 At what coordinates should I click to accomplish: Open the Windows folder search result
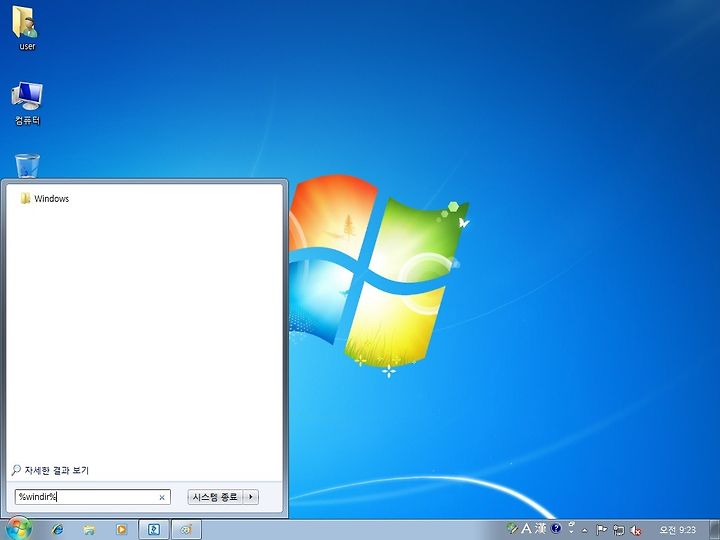tap(45, 198)
